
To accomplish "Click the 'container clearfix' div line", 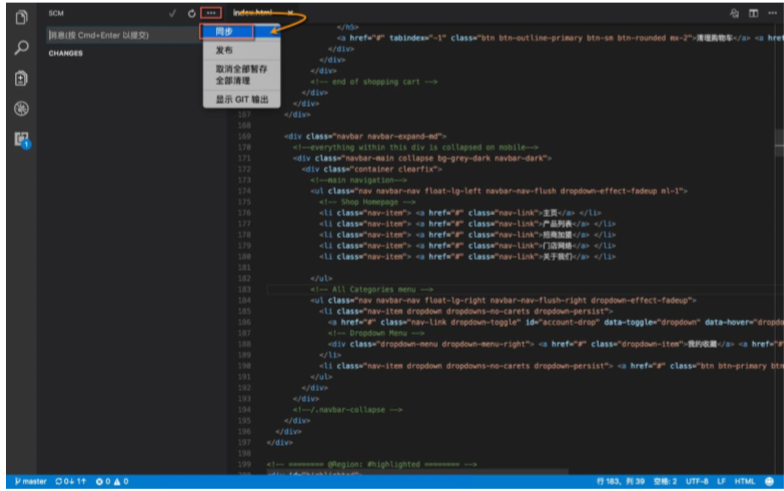I will [x=372, y=169].
